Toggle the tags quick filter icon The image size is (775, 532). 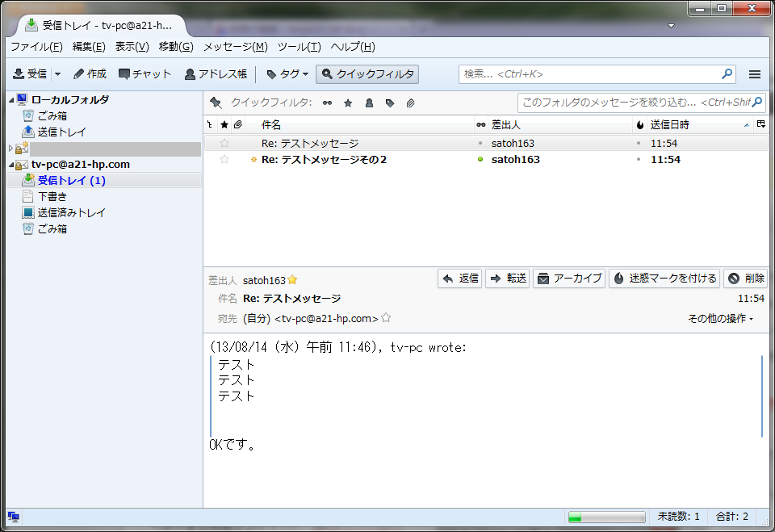pyautogui.click(x=389, y=103)
